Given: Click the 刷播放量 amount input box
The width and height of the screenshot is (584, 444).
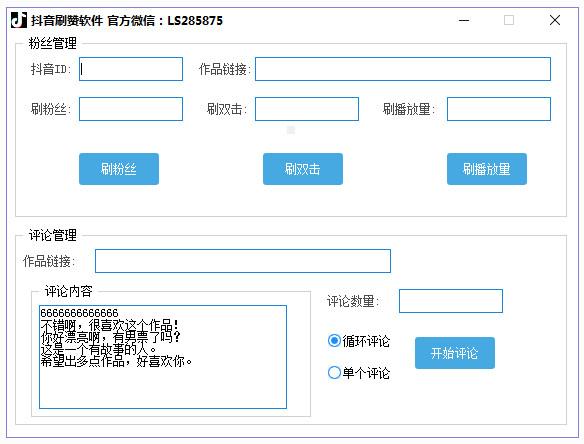Looking at the screenshot, I should pos(499,109).
